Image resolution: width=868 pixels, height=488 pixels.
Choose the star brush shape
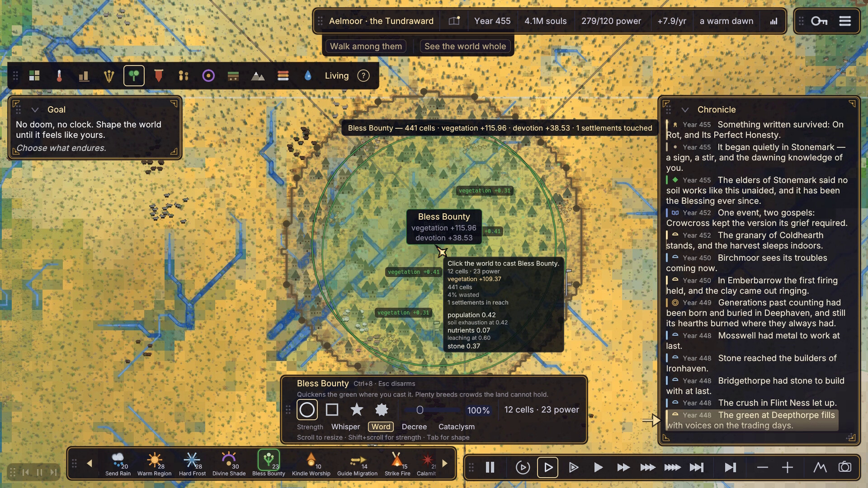click(357, 410)
